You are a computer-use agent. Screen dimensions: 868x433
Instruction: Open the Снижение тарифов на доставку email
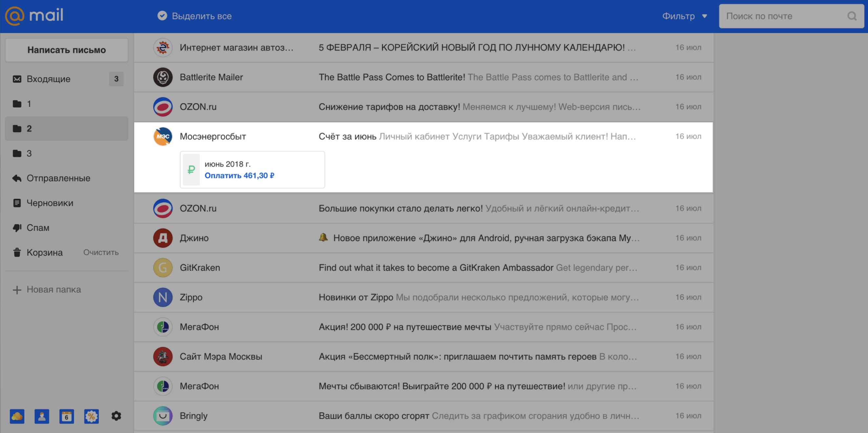(423, 107)
